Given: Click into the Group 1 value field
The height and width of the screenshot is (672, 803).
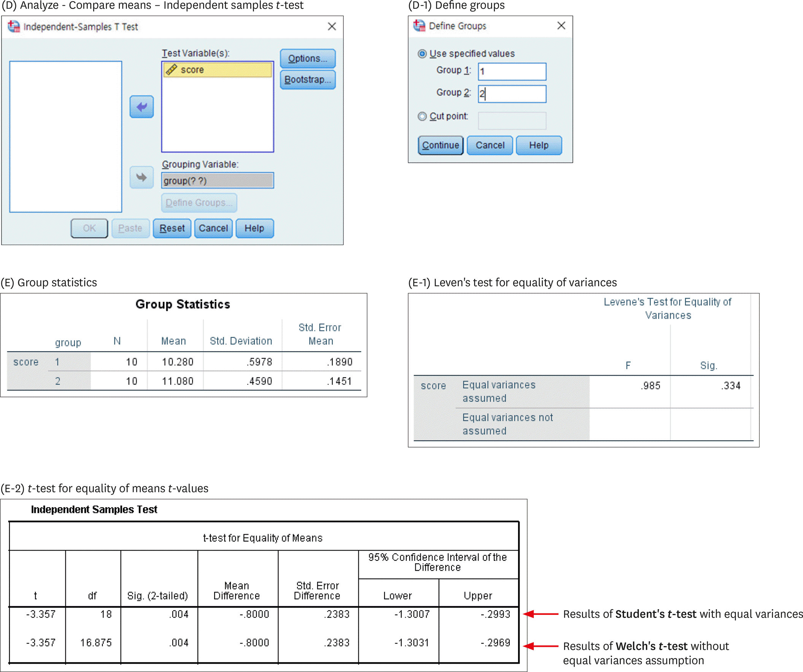Looking at the screenshot, I should coord(512,72).
